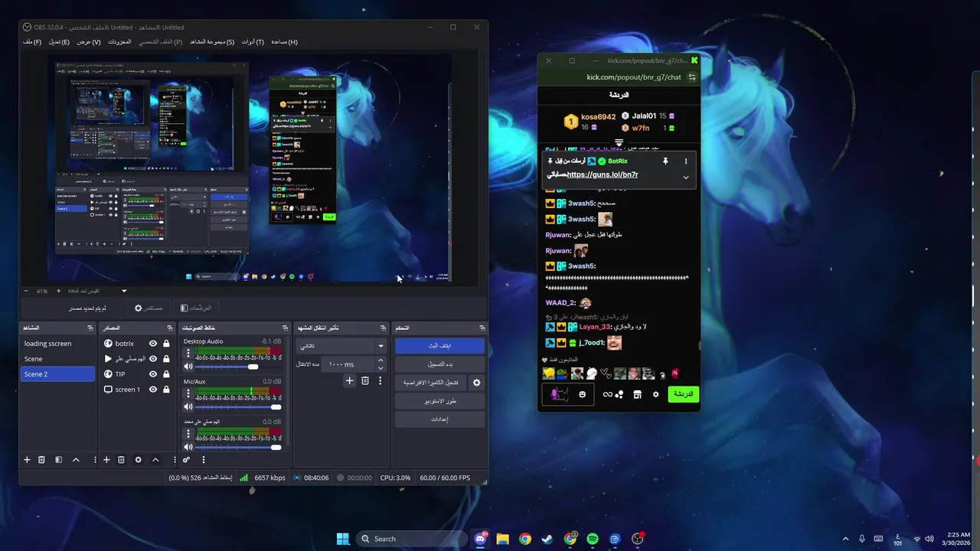Mute Desktop Audio speaker icon
The height and width of the screenshot is (551, 980).
pyautogui.click(x=188, y=367)
